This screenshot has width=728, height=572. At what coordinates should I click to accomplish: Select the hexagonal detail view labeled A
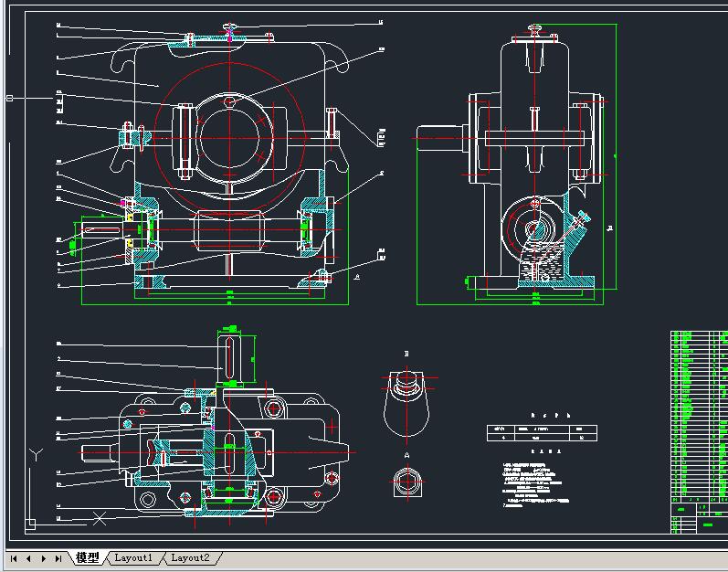pos(407,482)
